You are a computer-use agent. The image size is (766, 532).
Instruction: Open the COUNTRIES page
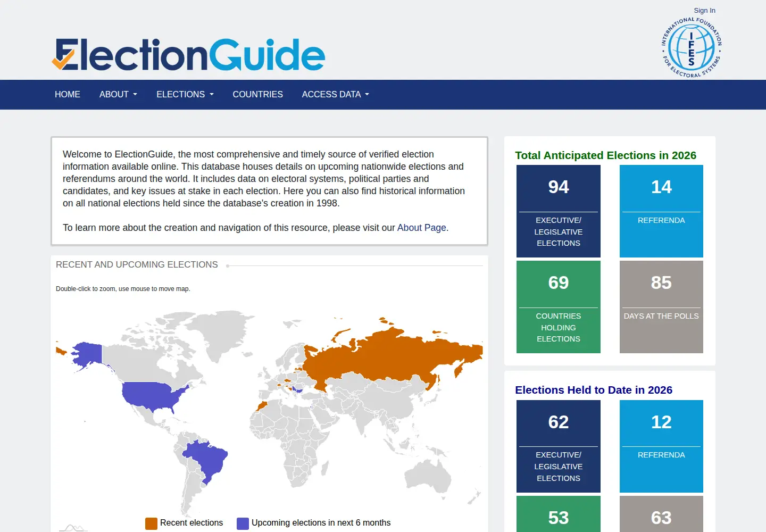point(258,94)
